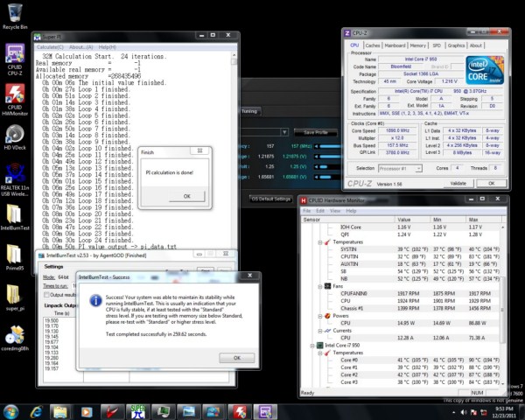Click the OS Default Settings button
525x420 pixels.
pos(271,199)
